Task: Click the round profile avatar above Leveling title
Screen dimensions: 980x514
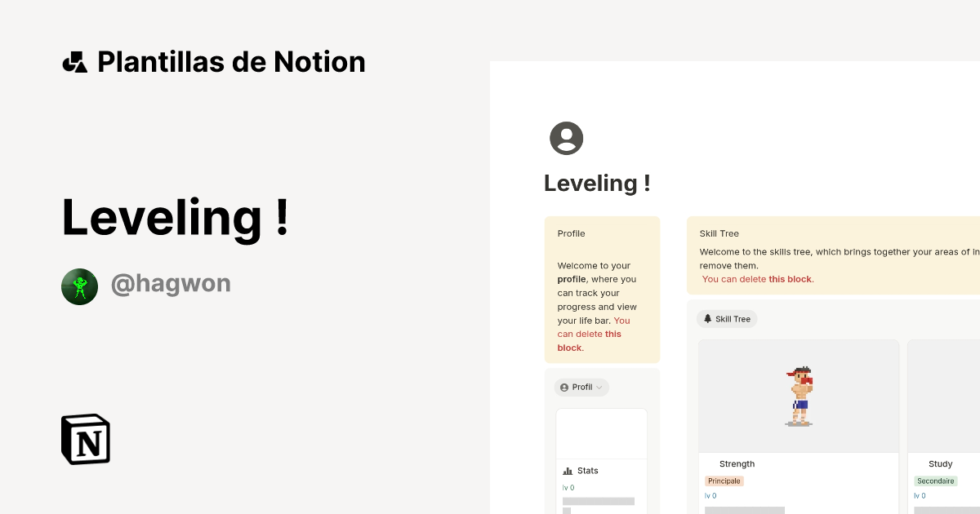Action: coord(566,138)
